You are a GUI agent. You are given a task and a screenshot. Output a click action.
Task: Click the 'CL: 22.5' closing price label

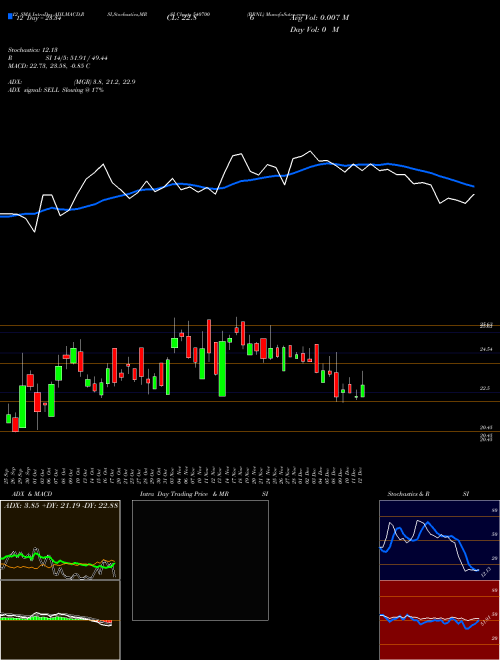click(x=182, y=17)
